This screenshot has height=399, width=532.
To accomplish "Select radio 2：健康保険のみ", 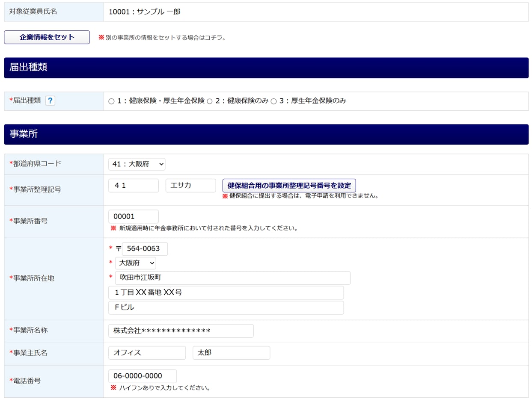I will 210,101.
